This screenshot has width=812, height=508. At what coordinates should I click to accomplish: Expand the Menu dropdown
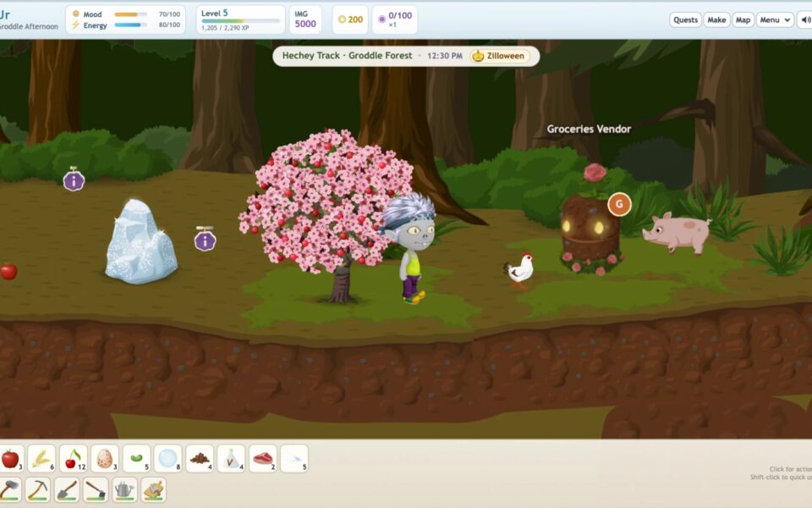775,19
